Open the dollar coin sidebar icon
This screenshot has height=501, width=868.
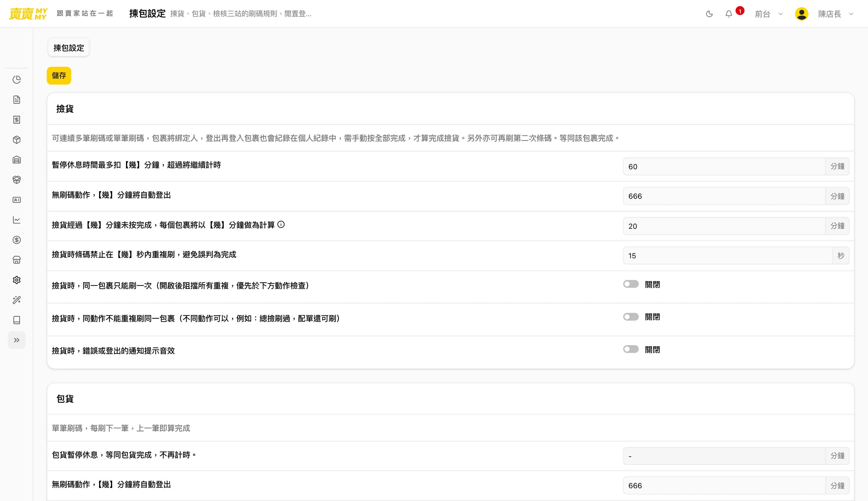(16, 240)
